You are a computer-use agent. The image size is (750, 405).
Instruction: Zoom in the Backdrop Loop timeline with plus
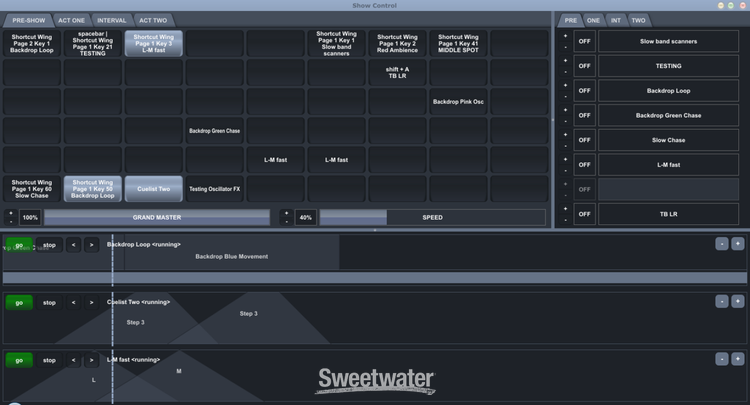pos(738,244)
